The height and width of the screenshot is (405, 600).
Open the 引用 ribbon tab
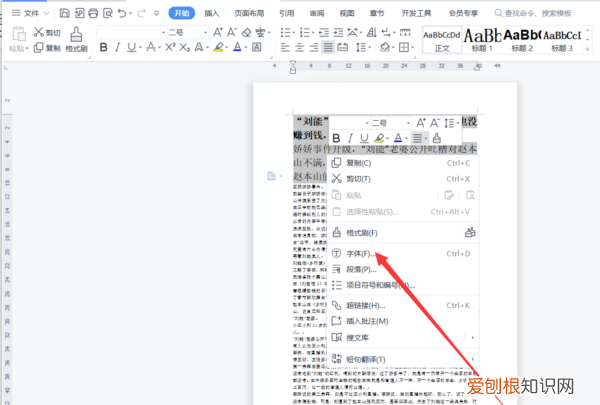point(287,13)
